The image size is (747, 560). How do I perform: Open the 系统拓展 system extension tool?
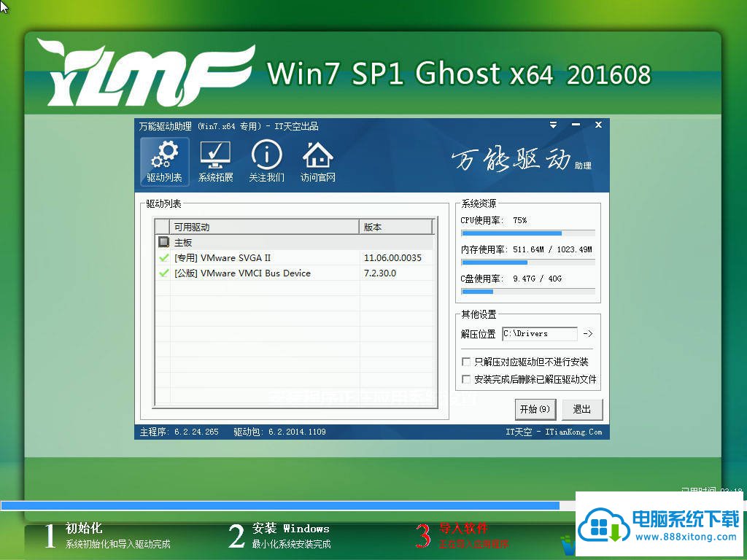(215, 162)
